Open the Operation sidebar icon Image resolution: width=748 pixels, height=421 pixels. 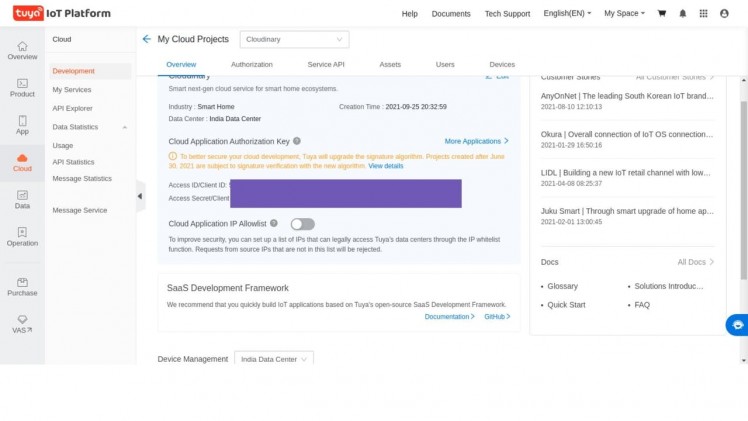(x=22, y=236)
